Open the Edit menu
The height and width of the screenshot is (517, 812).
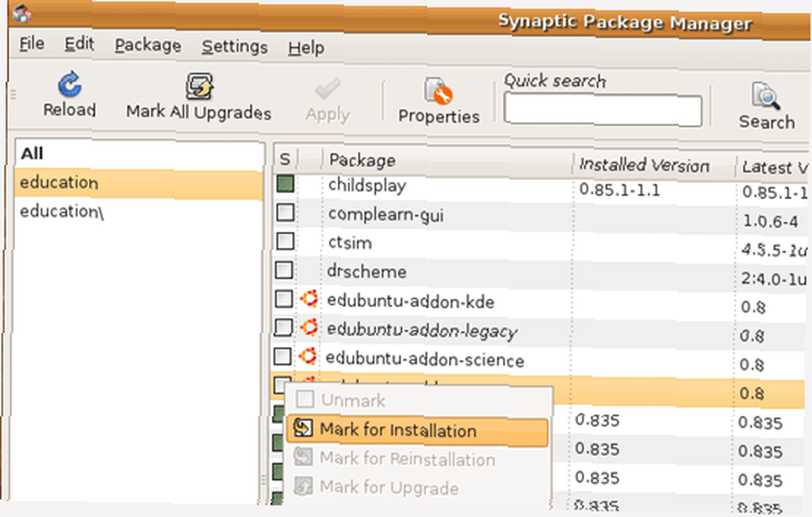pyautogui.click(x=80, y=44)
